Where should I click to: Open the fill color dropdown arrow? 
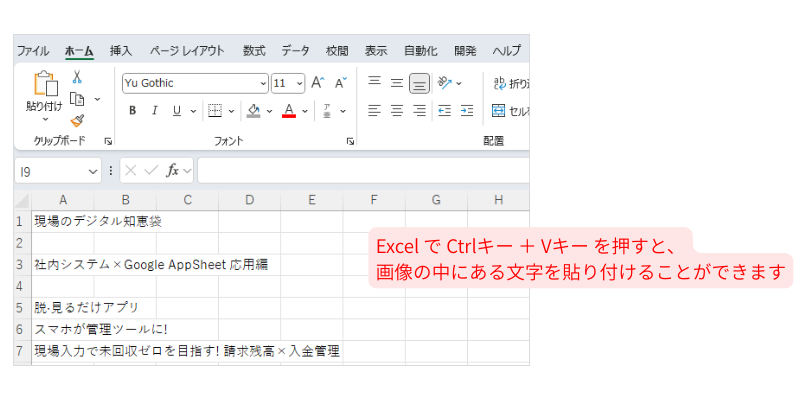269,111
